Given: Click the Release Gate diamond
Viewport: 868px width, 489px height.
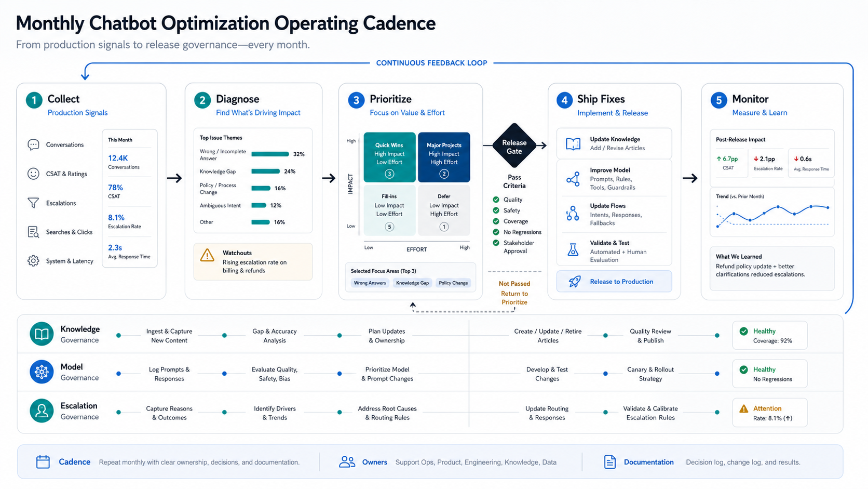Looking at the screenshot, I should pos(514,146).
